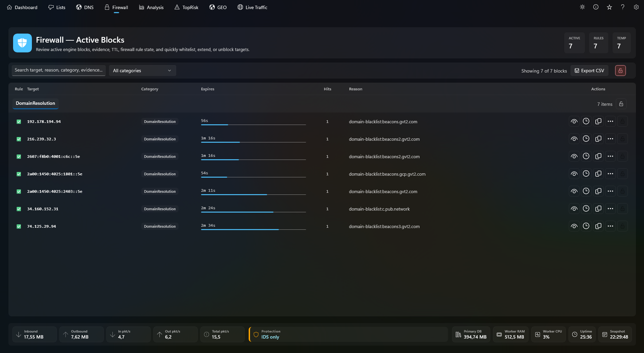View evidence eye icon for 192.178.194.94

(574, 121)
